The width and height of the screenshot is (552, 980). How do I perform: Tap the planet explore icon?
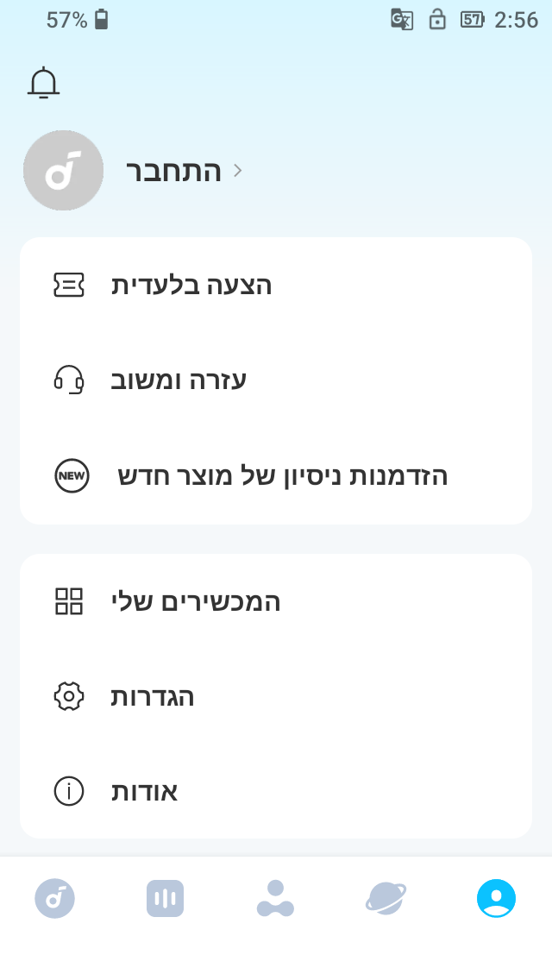click(x=386, y=898)
